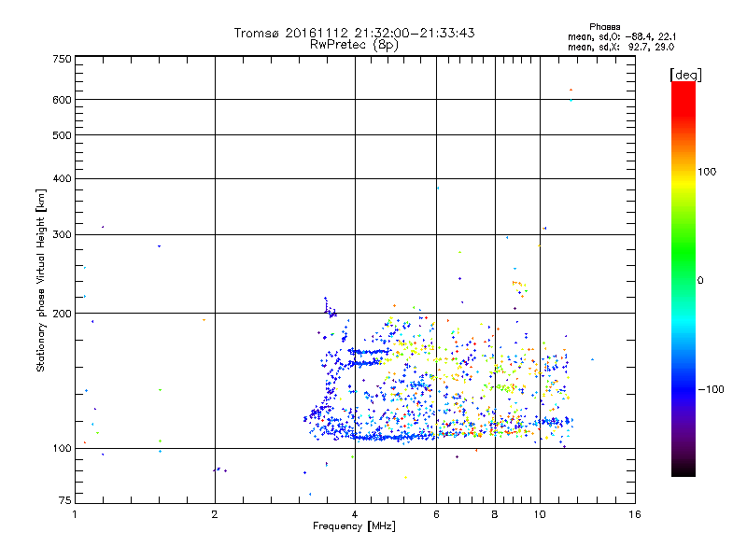This screenshot has width=747, height=560.
Task: Click the black bottom of the colorbar
Action: click(x=684, y=469)
